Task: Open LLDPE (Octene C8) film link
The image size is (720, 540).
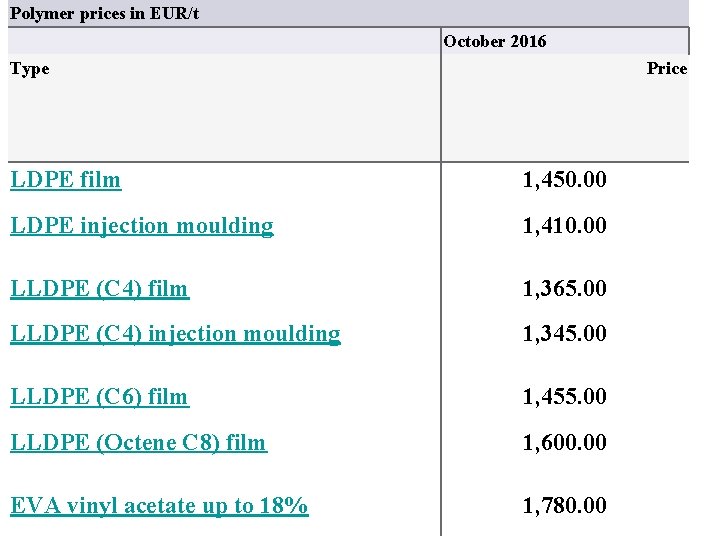Action: [138, 442]
